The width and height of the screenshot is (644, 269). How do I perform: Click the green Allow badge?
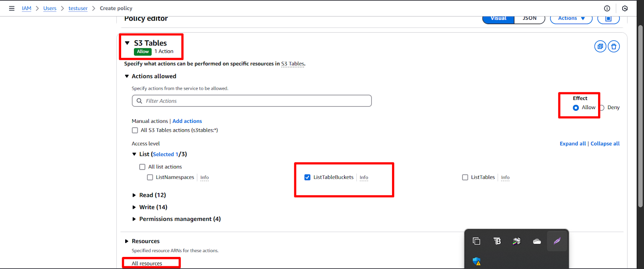(143, 52)
